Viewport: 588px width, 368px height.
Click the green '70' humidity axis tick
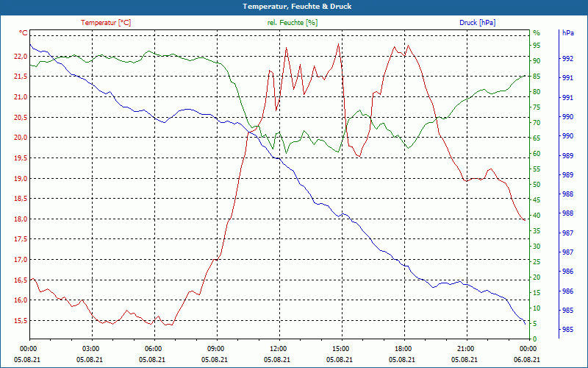click(x=537, y=123)
